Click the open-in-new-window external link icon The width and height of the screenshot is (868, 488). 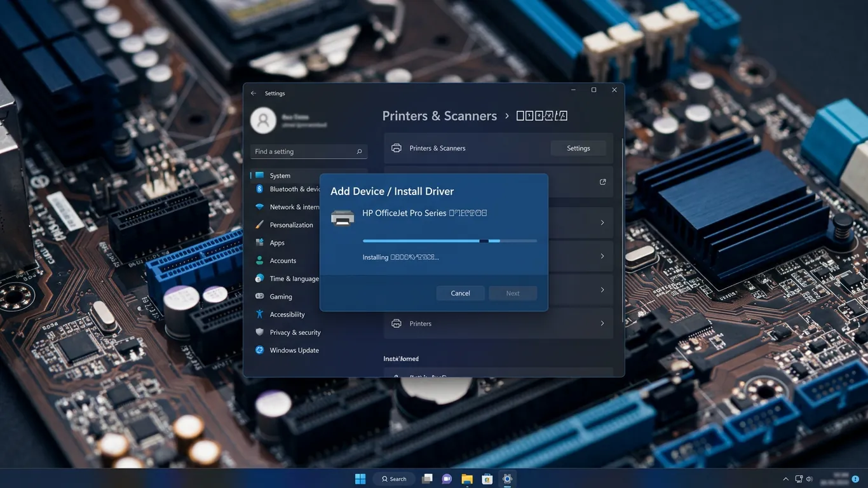602,182
